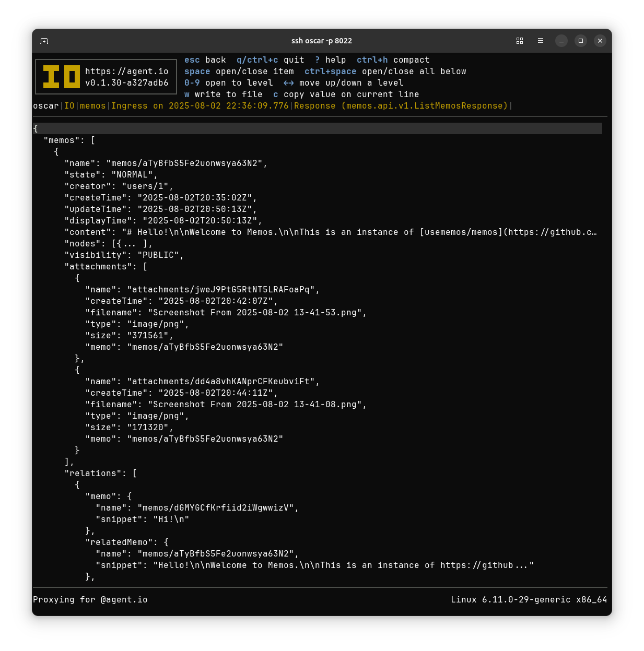Click the ctrl+h compact hint
This screenshot has height=651, width=644.
coord(393,60)
